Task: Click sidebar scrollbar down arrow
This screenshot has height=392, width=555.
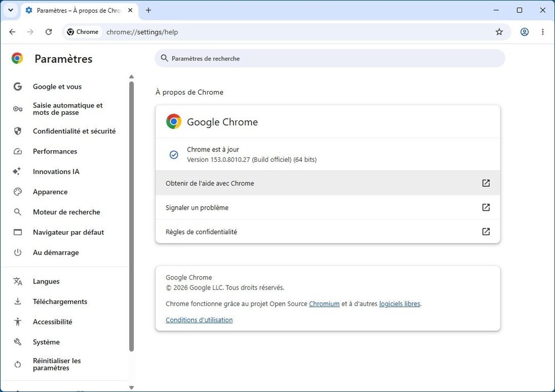Action: 132,388
